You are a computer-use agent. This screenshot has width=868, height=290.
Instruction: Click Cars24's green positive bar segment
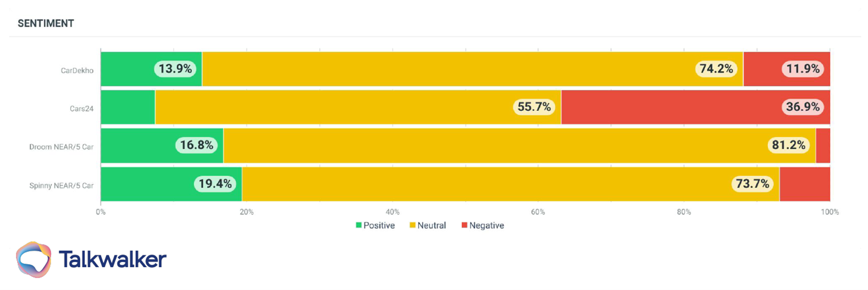pos(127,107)
